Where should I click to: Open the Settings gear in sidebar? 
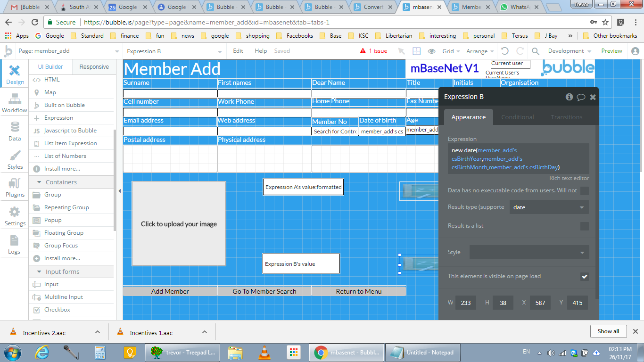pos(15,216)
